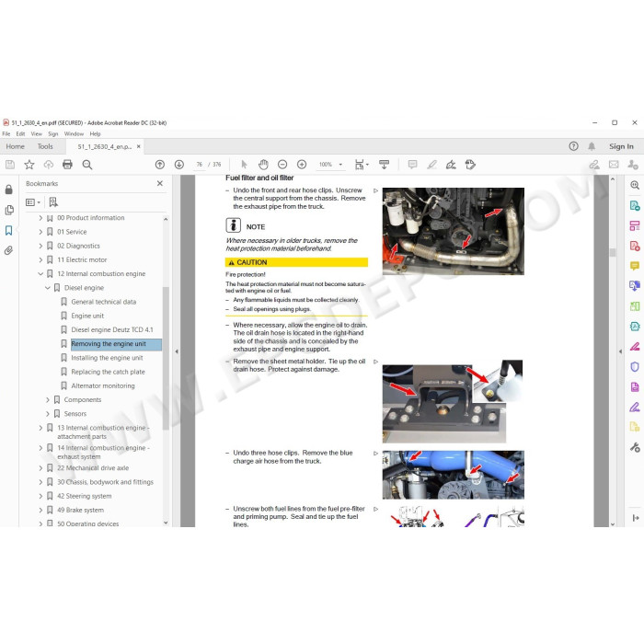The height and width of the screenshot is (644, 644).
Task: Go to next page arrow
Action: [179, 165]
